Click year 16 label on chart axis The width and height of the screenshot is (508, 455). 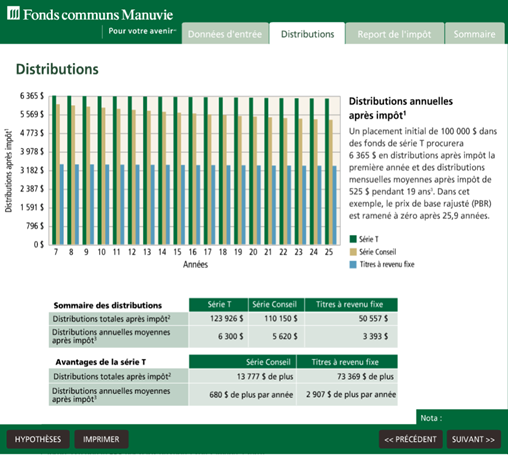(192, 252)
